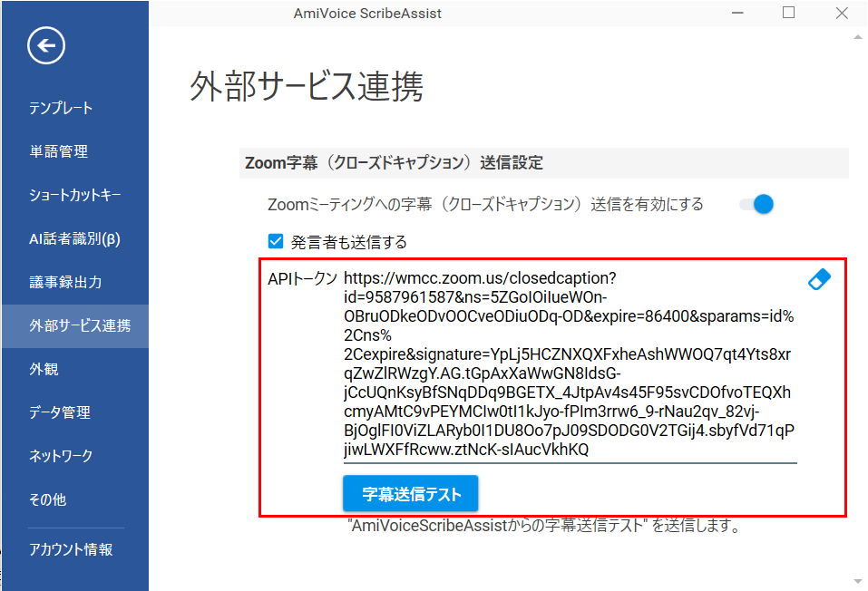Open the 外観 settings page
The image size is (868, 591).
75,369
